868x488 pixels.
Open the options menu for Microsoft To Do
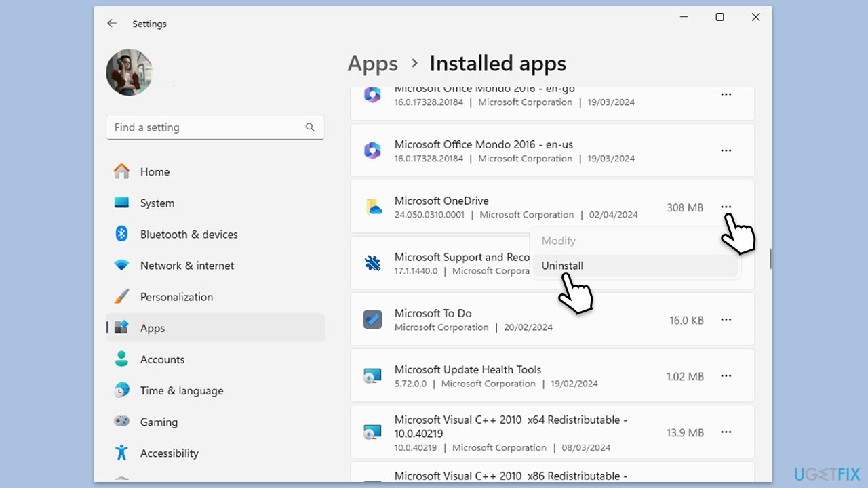pyautogui.click(x=726, y=319)
